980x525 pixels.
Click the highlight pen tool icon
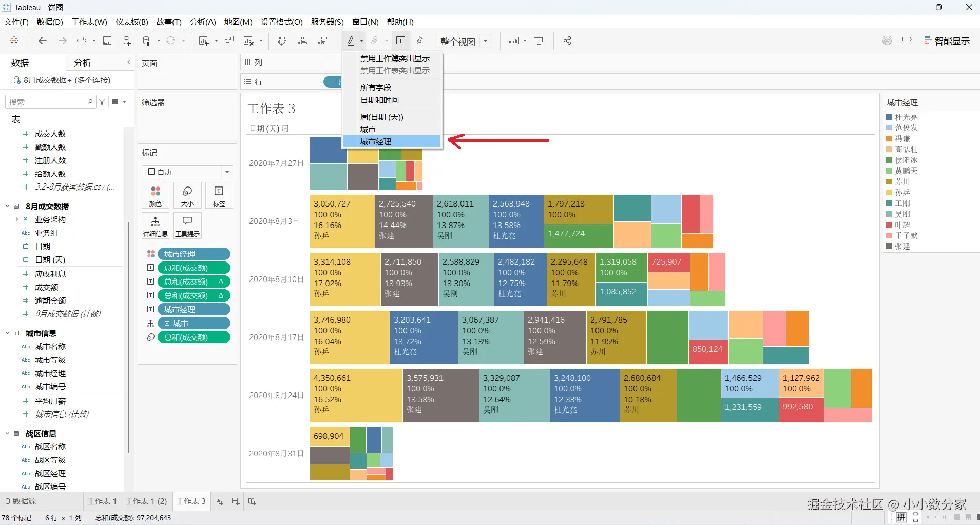point(351,41)
